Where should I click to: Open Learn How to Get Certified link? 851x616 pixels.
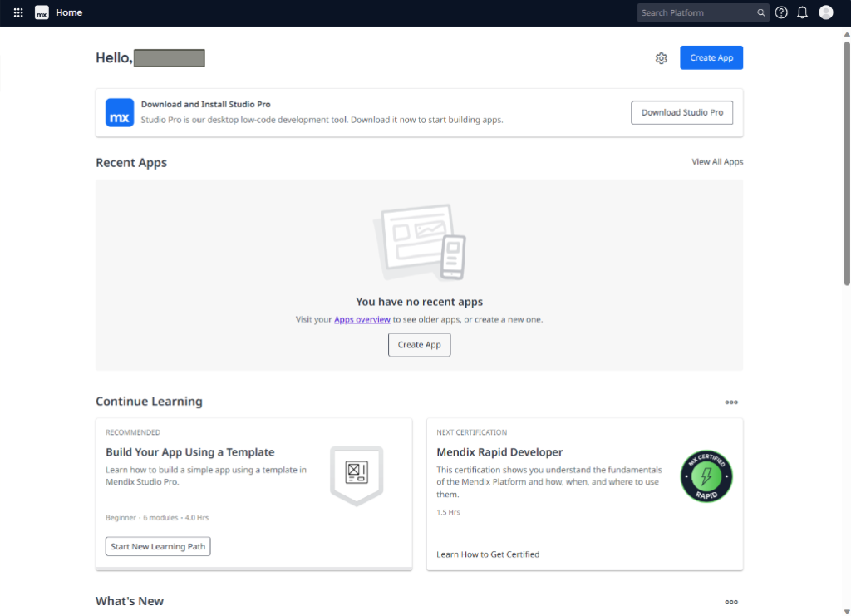click(x=488, y=554)
